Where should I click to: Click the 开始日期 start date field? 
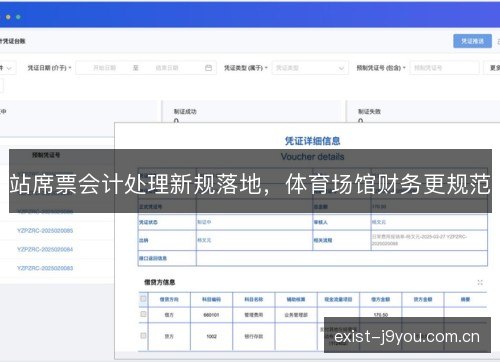[x=104, y=68]
